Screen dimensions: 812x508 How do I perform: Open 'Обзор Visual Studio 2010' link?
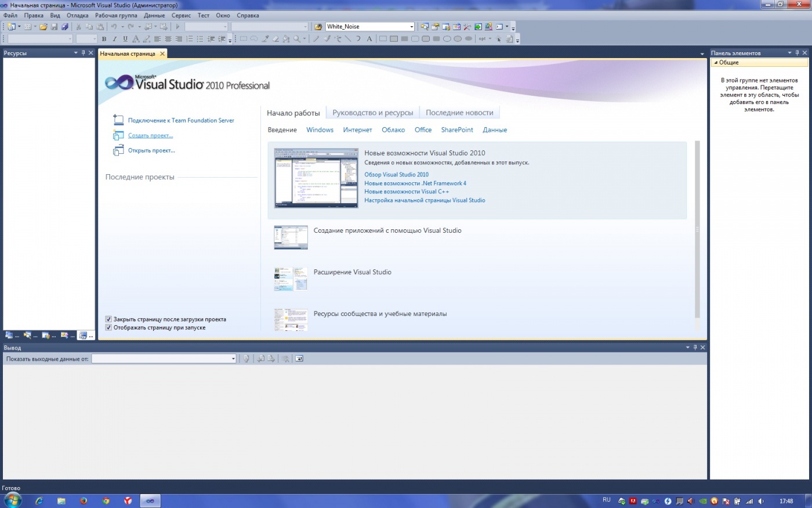tap(396, 175)
